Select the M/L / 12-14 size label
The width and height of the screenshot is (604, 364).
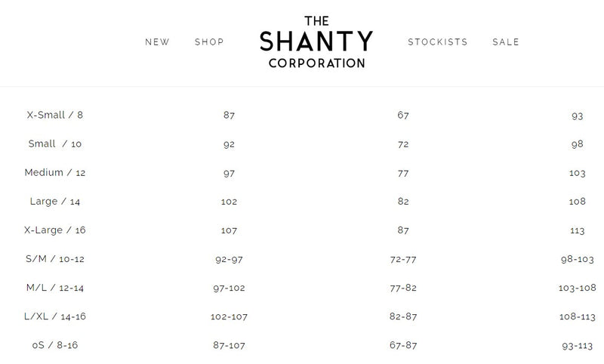click(55, 288)
